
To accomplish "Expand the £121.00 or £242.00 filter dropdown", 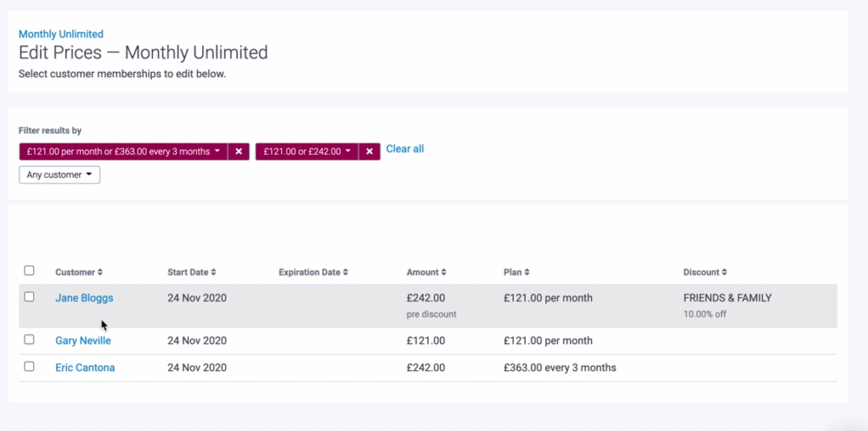I will (x=307, y=151).
